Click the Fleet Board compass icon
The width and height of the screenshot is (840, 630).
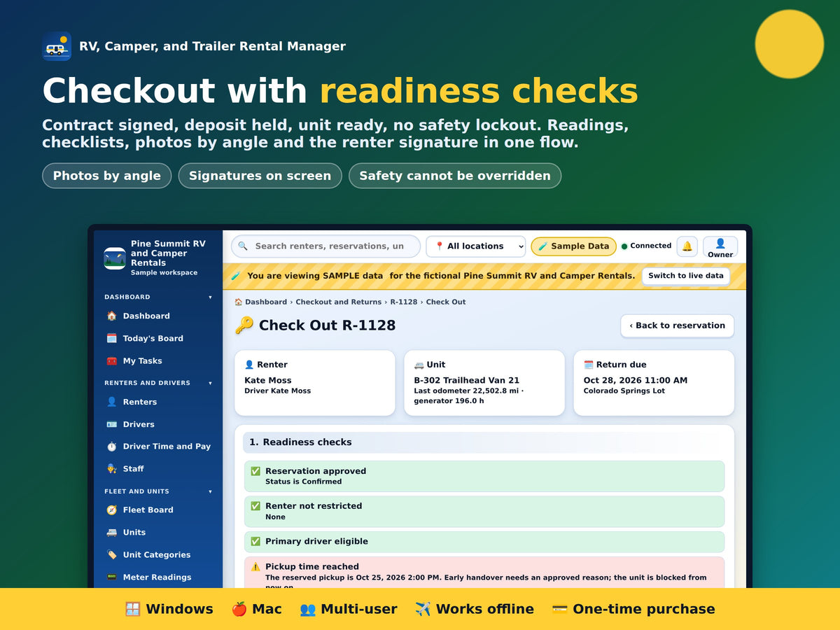111,510
